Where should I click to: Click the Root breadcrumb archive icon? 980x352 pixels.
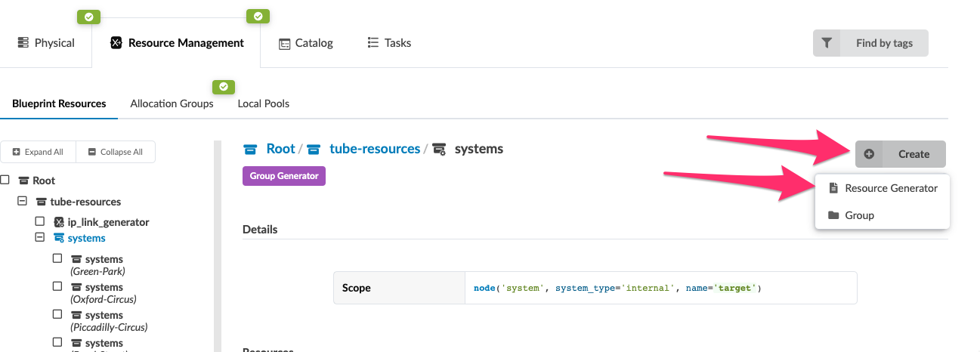point(250,150)
